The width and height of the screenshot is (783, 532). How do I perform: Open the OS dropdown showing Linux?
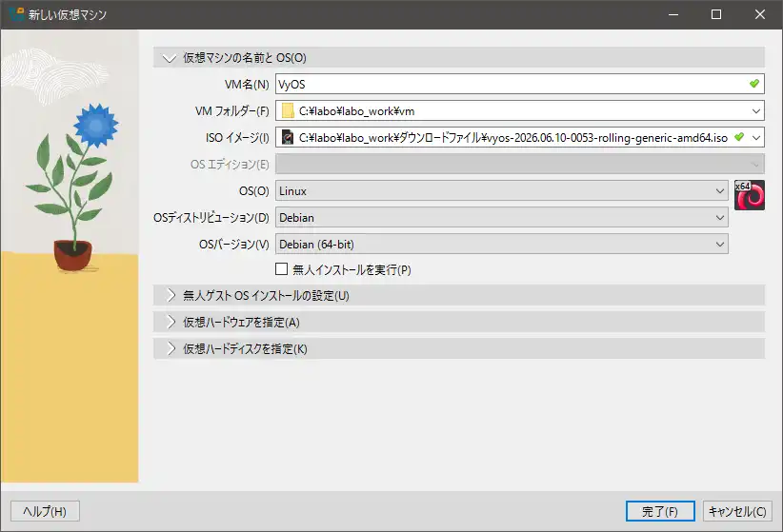(x=501, y=190)
